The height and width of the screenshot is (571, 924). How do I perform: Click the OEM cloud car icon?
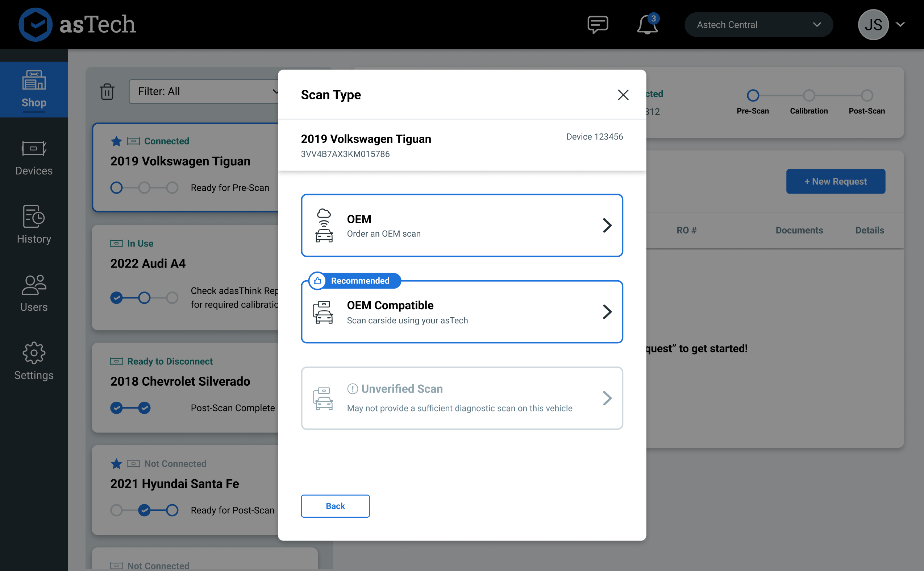(324, 225)
